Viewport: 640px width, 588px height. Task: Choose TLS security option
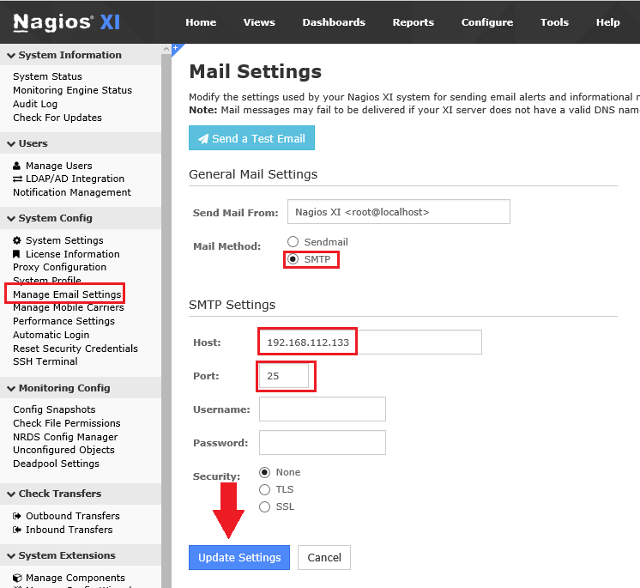point(264,489)
